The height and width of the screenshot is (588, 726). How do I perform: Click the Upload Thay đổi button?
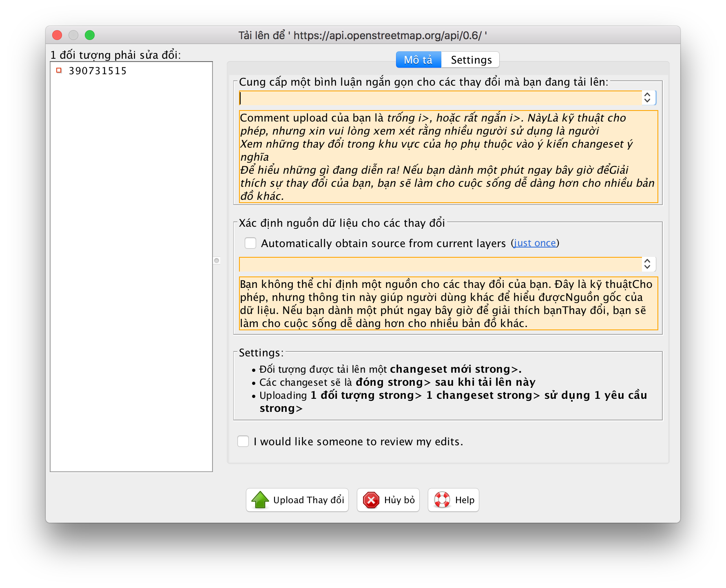[x=297, y=500]
